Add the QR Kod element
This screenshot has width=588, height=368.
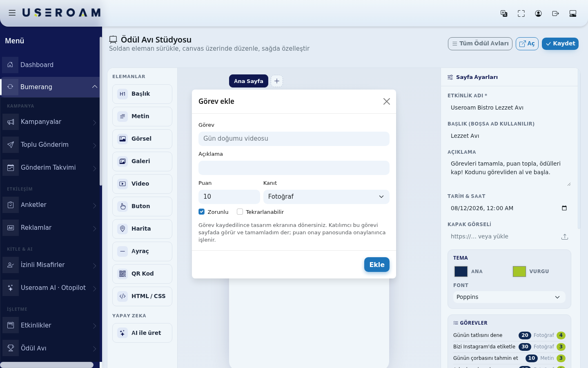point(142,274)
